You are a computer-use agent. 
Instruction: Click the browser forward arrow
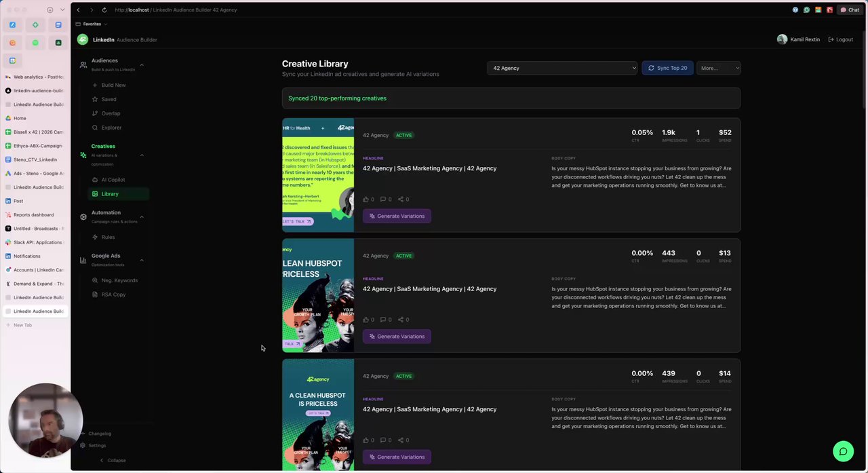point(92,10)
